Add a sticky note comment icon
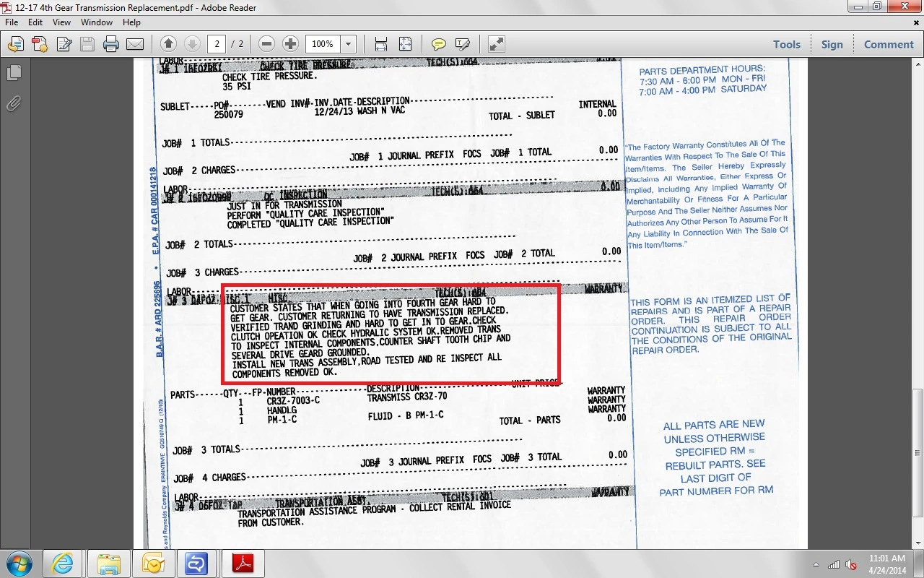Viewport: 924px width, 578px height. click(x=438, y=44)
